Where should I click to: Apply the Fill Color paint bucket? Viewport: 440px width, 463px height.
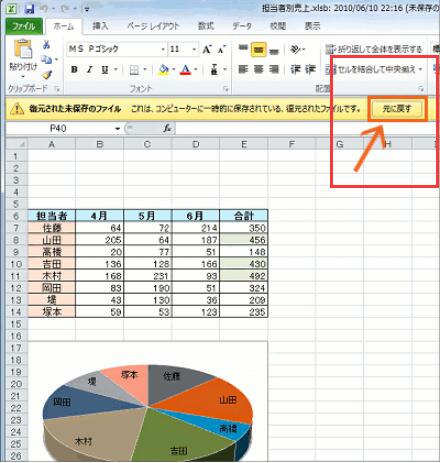[164, 70]
